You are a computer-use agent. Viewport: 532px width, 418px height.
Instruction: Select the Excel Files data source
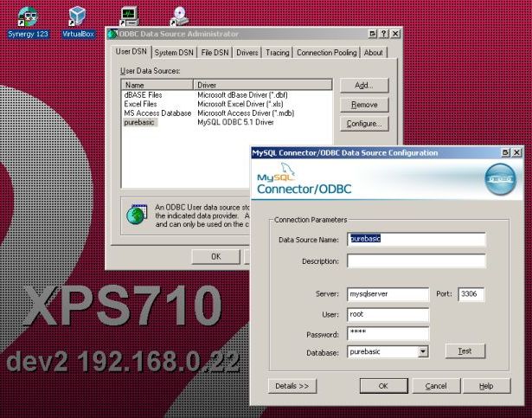[140, 104]
